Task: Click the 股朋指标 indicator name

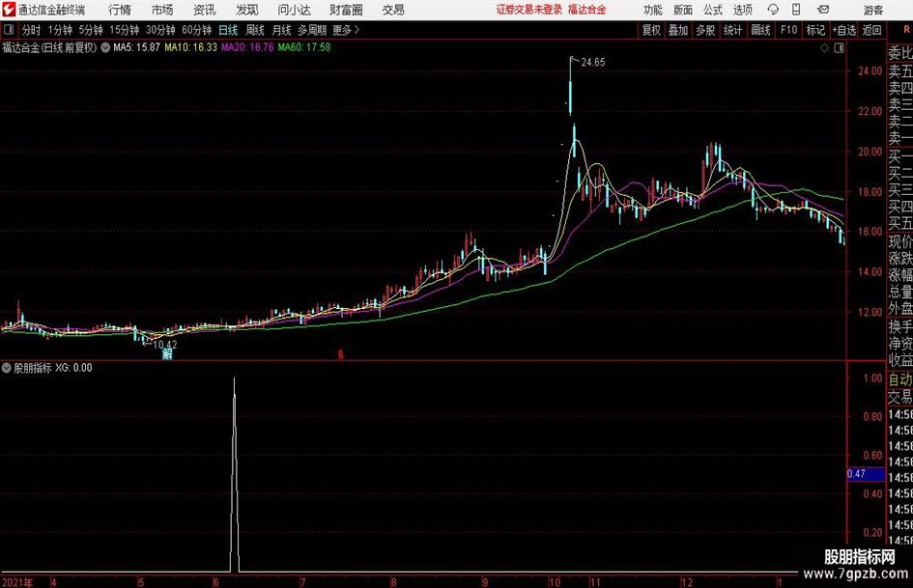Action: click(x=33, y=368)
